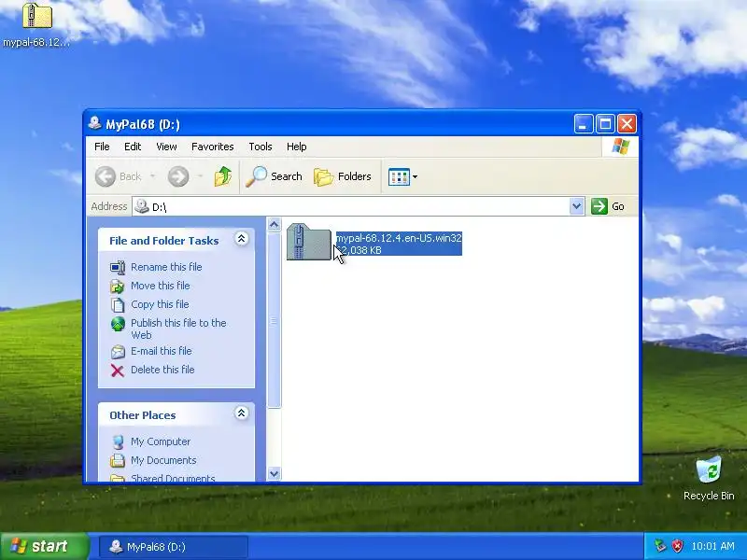The width and height of the screenshot is (747, 560).
Task: Open the Edit menu
Action: click(x=133, y=147)
